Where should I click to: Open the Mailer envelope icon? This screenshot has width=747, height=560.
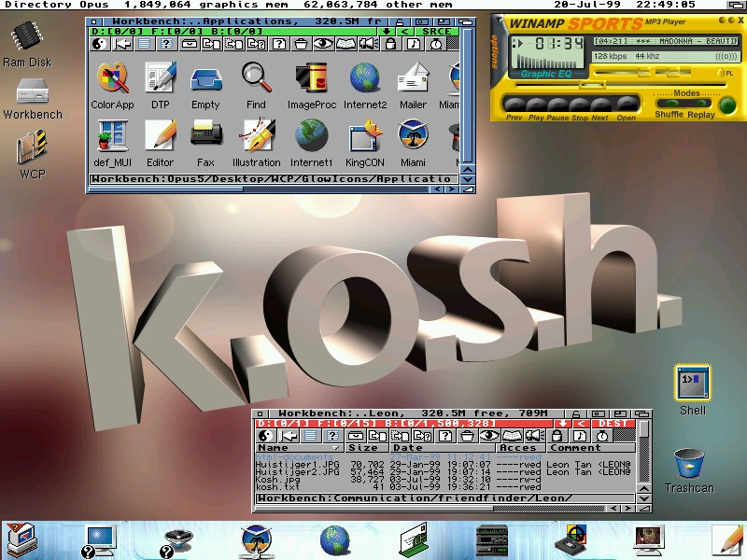pyautogui.click(x=413, y=78)
